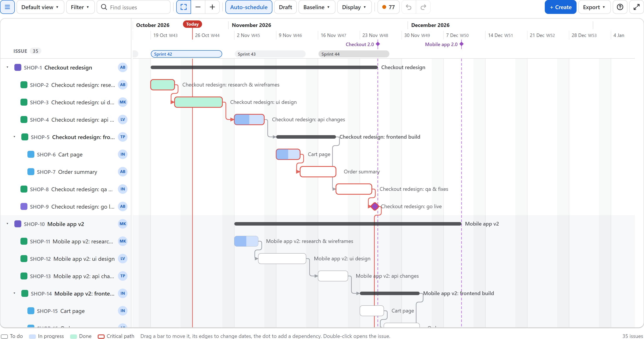Collapse the SHOP-14 frontend build row
This screenshot has width=644, height=339.
point(15,293)
